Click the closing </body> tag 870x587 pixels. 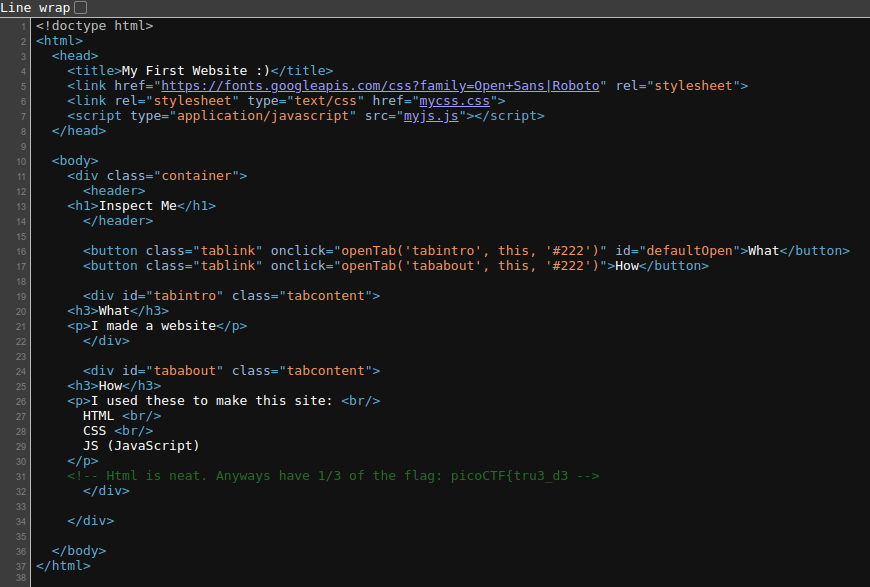pos(78,550)
